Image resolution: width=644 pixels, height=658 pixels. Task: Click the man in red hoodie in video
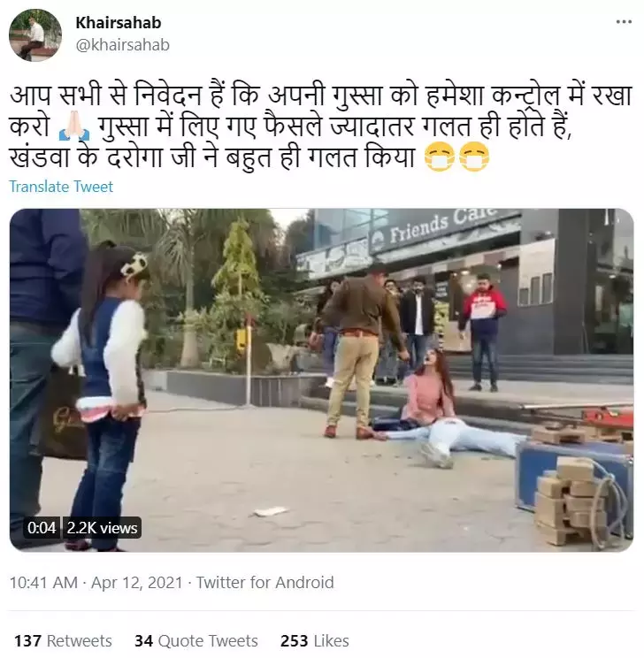click(482, 332)
